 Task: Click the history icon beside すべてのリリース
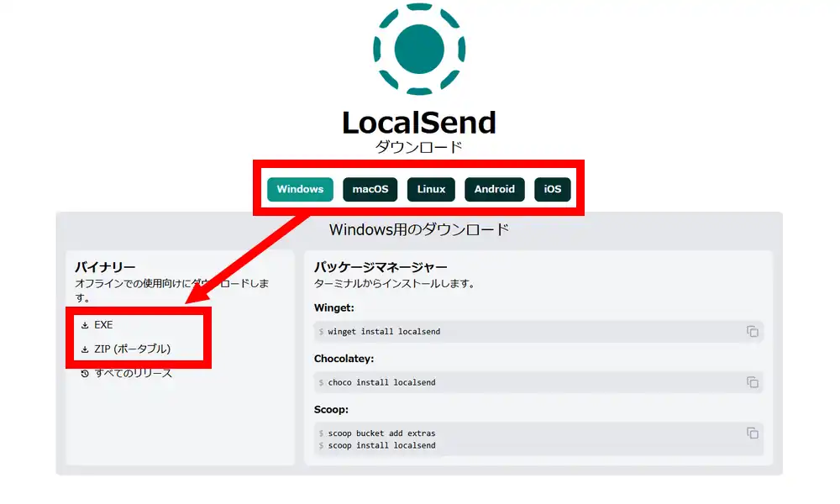click(x=85, y=373)
